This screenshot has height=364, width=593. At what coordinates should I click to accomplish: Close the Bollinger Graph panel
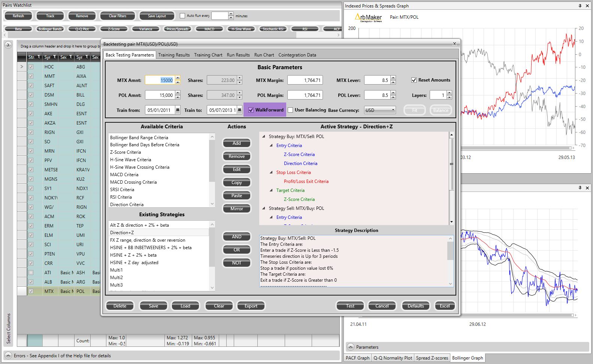[x=587, y=188]
